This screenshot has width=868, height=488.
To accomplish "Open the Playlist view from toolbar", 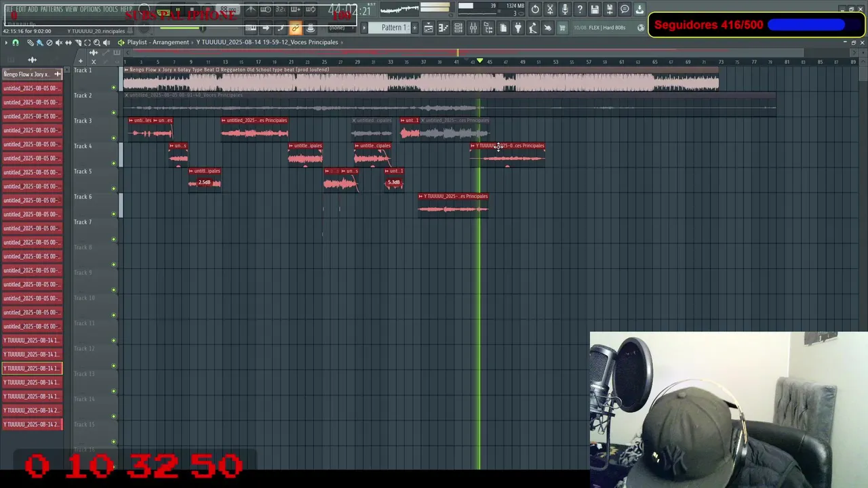I will 429,28.
